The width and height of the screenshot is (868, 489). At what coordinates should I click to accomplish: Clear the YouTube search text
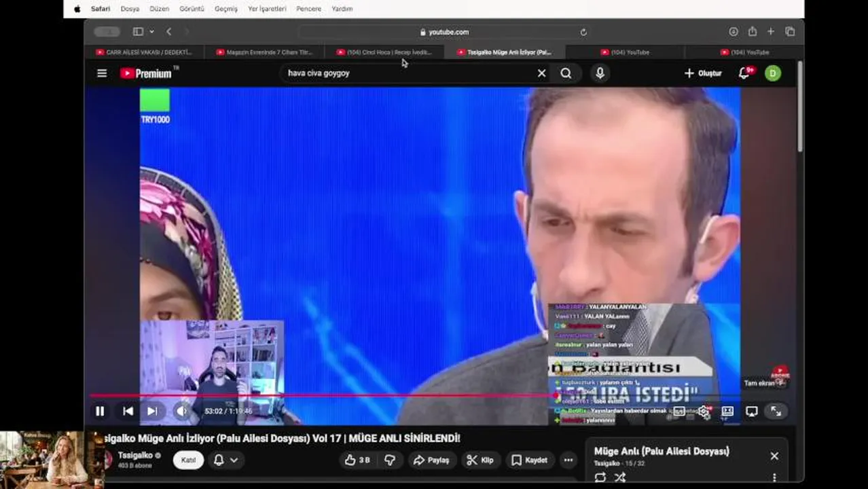(541, 73)
